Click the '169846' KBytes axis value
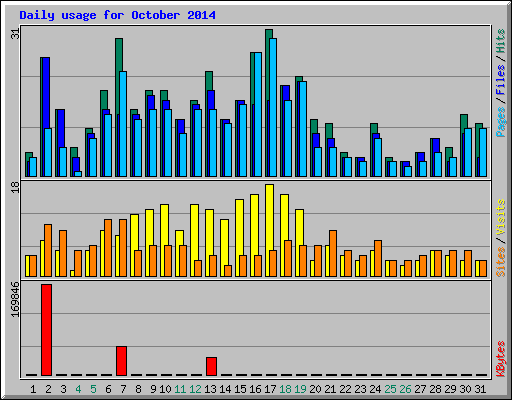Viewport: 512px width, 400px height. [x=15, y=299]
